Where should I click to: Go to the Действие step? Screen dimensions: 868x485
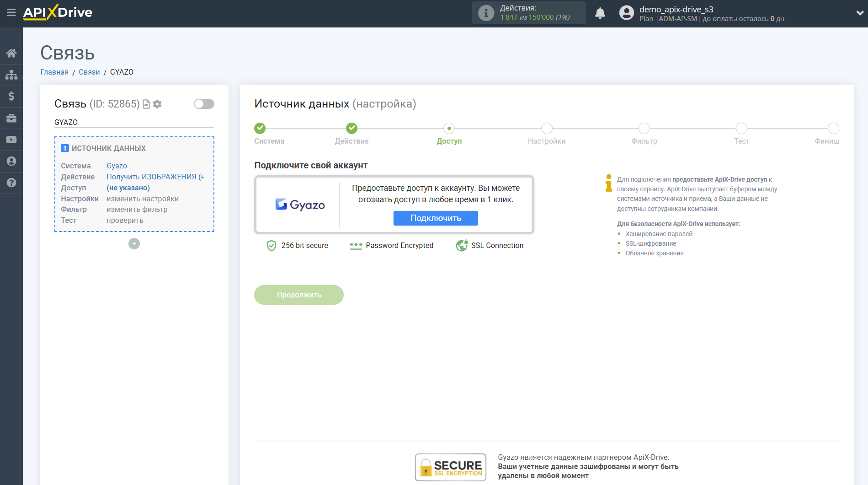click(351, 129)
